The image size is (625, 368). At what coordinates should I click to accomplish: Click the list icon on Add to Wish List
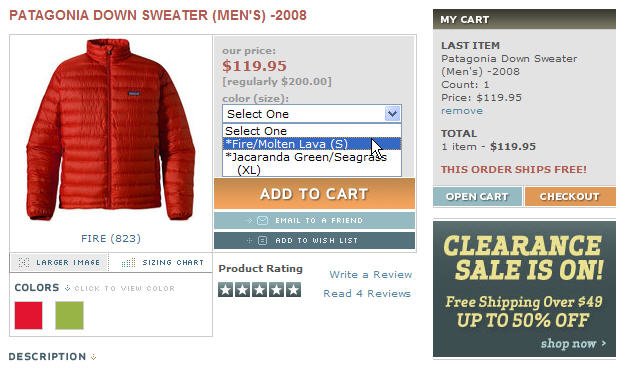point(262,240)
